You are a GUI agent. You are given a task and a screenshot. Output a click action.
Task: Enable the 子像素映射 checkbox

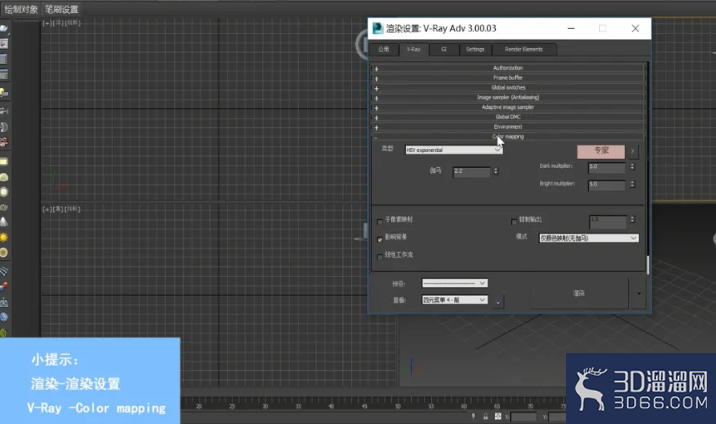pos(379,221)
